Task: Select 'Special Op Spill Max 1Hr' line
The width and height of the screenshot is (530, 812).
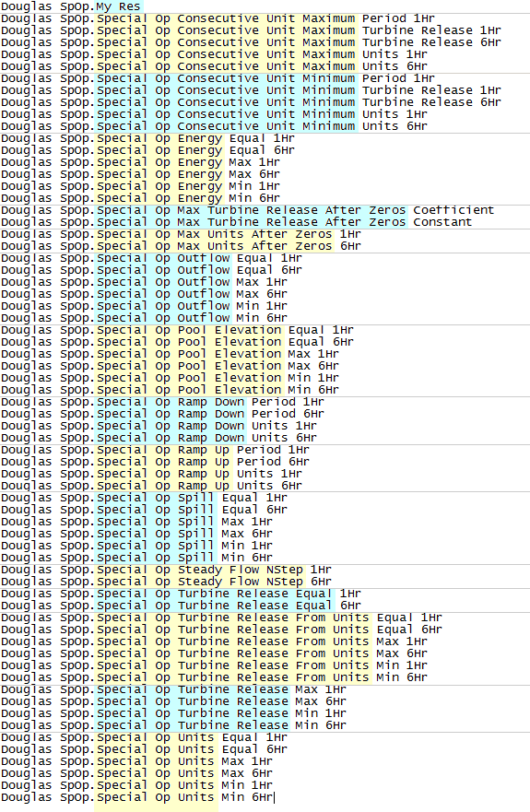Action: tap(136, 522)
